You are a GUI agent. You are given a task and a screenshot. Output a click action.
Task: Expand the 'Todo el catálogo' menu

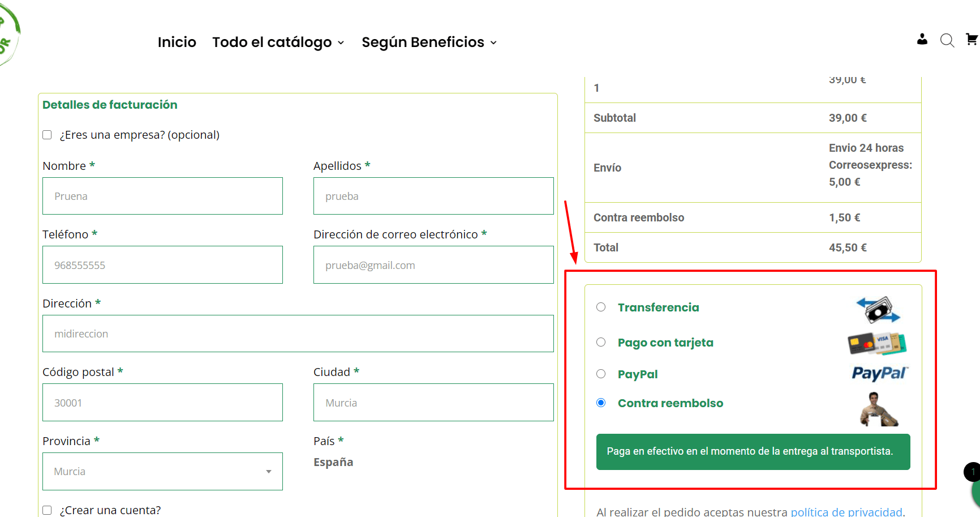pyautogui.click(x=278, y=42)
